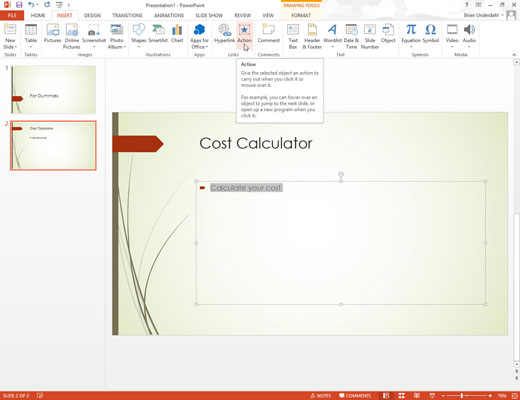
Task: Open the Animations tab
Action: (169, 15)
